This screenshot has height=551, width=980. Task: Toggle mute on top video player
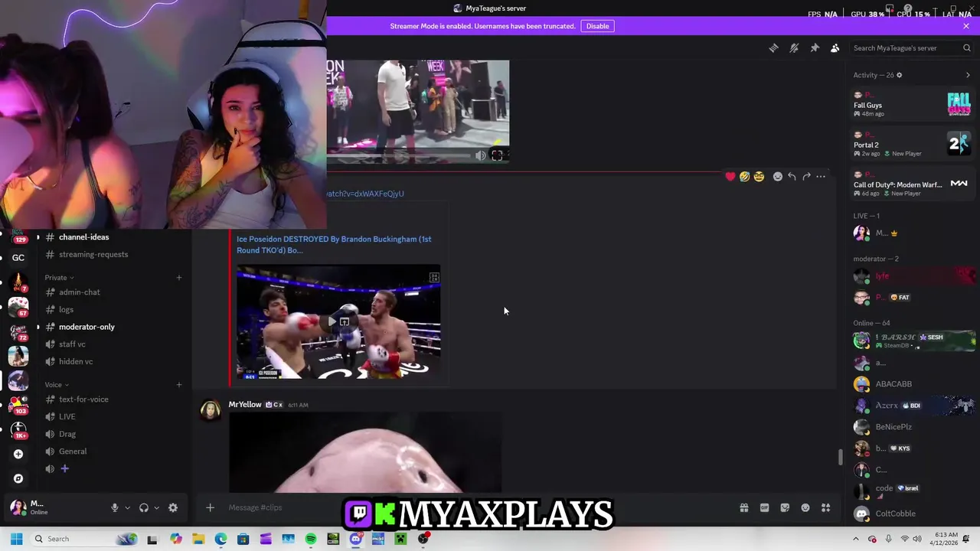point(480,155)
